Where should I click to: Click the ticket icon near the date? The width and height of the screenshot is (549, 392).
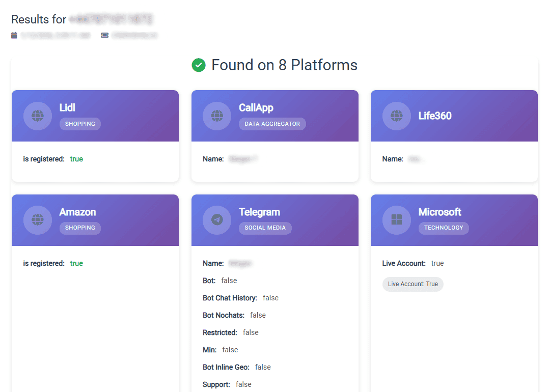pos(104,35)
